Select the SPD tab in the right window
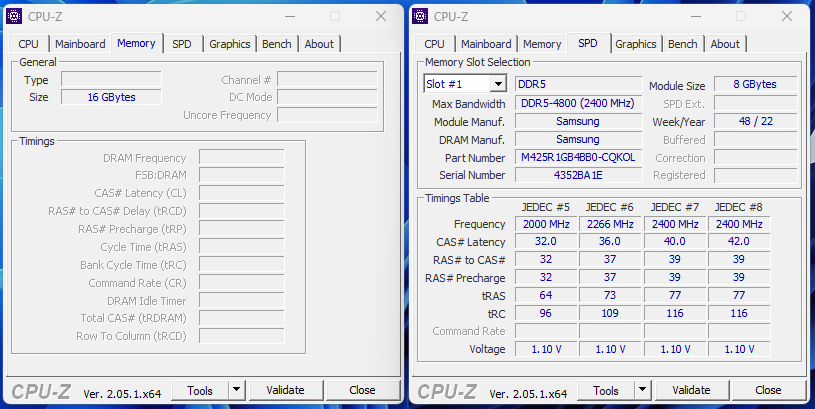This screenshot has width=815, height=409. (x=588, y=43)
